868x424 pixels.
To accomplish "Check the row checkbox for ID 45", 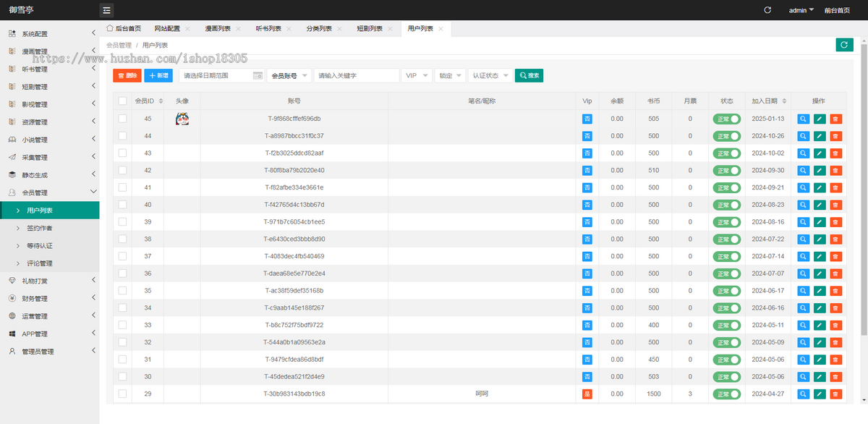I will point(122,119).
